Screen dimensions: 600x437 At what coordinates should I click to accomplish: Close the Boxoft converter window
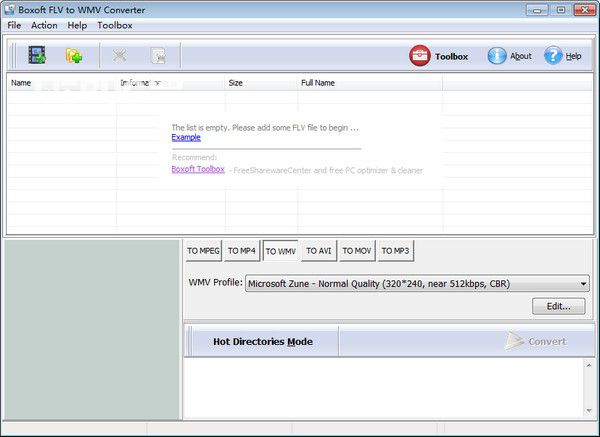[584, 10]
